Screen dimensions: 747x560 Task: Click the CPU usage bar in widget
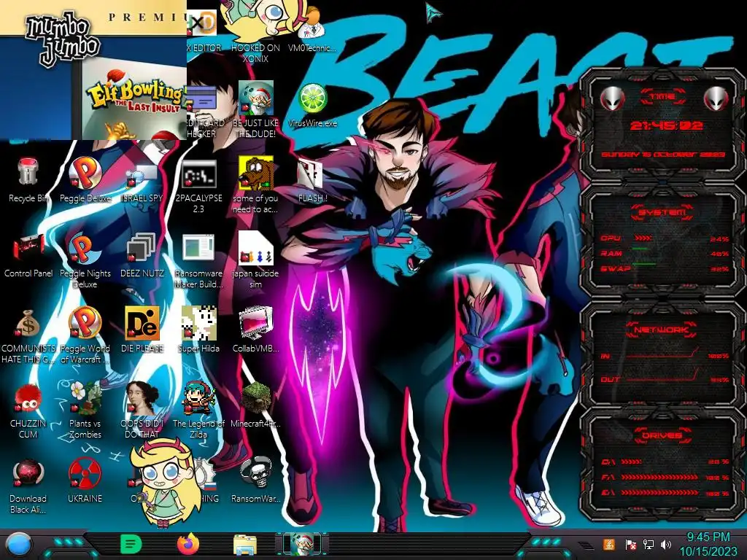click(x=643, y=238)
